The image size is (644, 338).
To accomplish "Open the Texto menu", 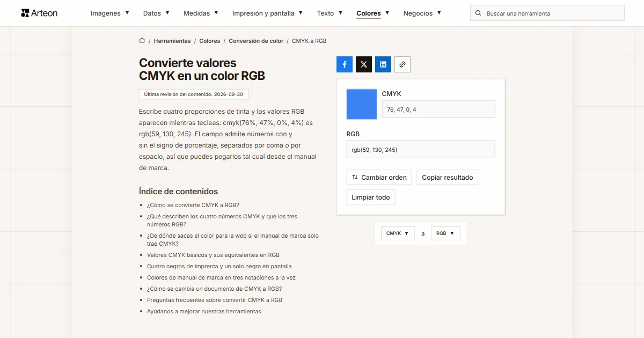I will (x=330, y=13).
